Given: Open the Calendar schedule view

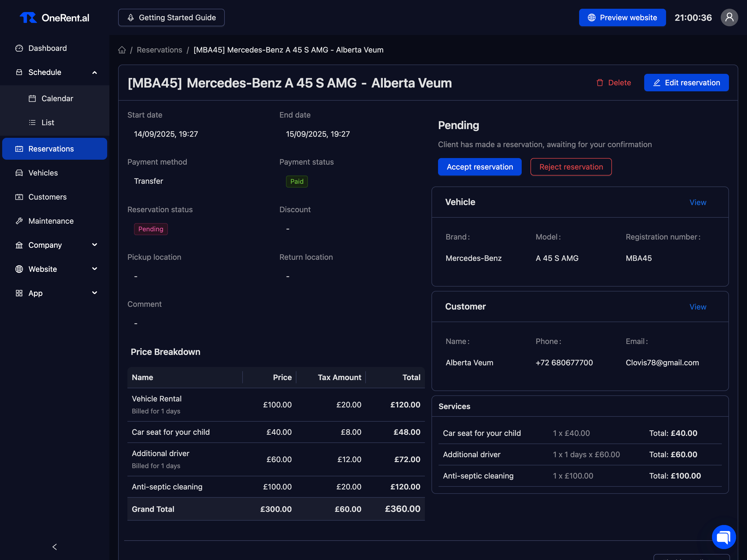Looking at the screenshot, I should pos(57,99).
